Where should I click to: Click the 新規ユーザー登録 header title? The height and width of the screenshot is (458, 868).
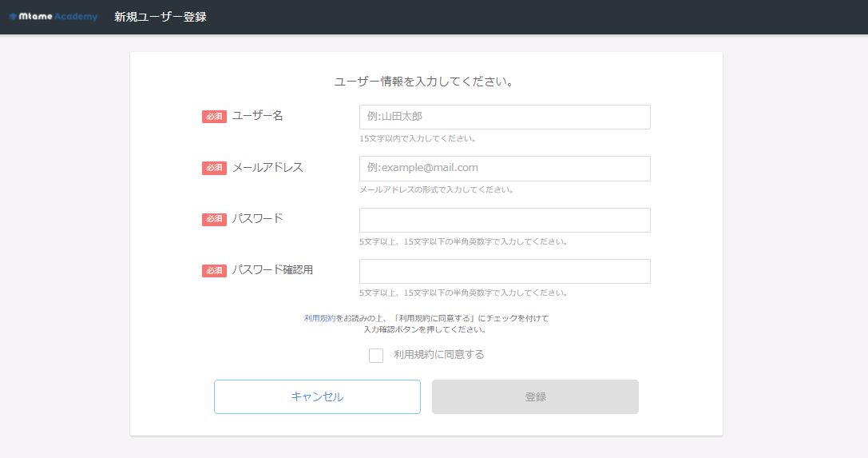pos(161,17)
